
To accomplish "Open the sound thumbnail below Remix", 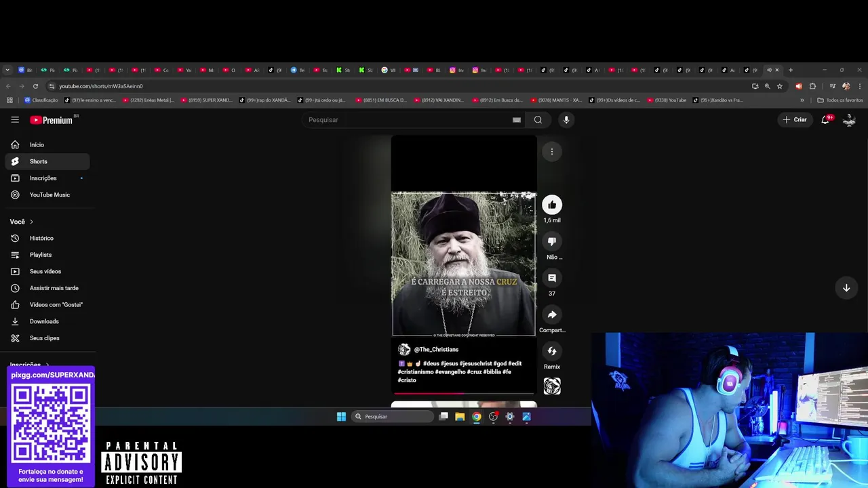I will pos(552,386).
